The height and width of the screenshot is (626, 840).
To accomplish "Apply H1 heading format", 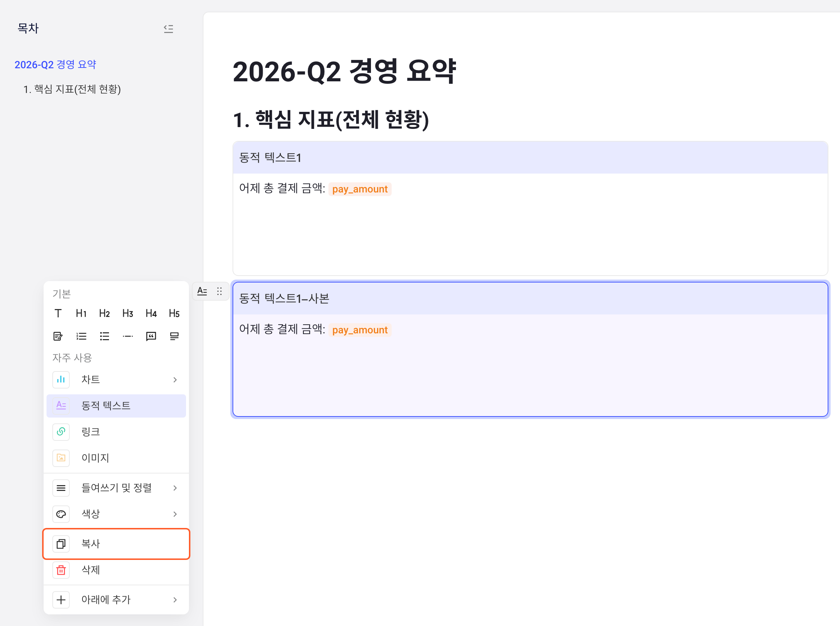I will [x=81, y=313].
